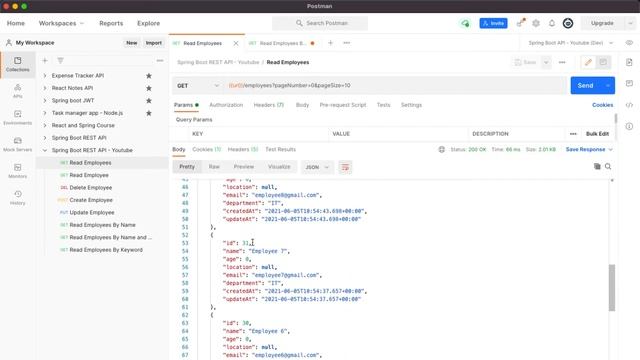This screenshot has width=640, height=360.
Task: Expand the Expense Tracker API collection
Action: tap(44, 76)
